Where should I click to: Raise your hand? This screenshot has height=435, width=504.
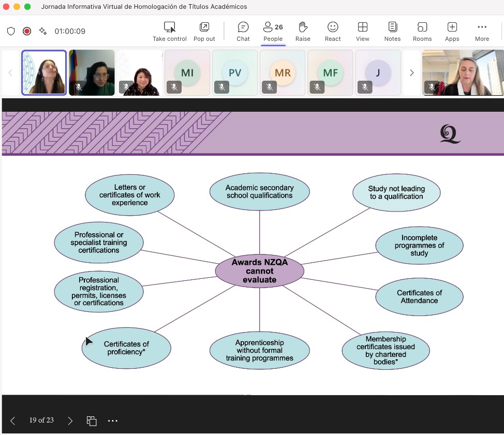[x=303, y=32]
